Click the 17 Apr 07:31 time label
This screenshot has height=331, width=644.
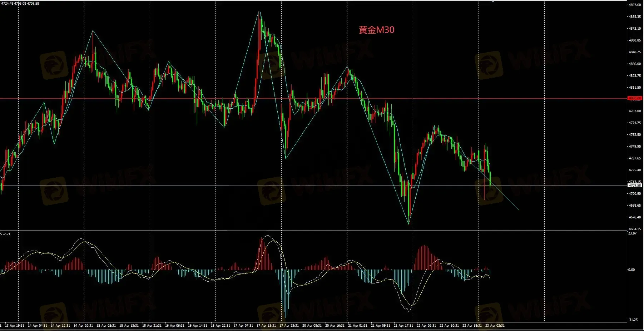(243, 326)
